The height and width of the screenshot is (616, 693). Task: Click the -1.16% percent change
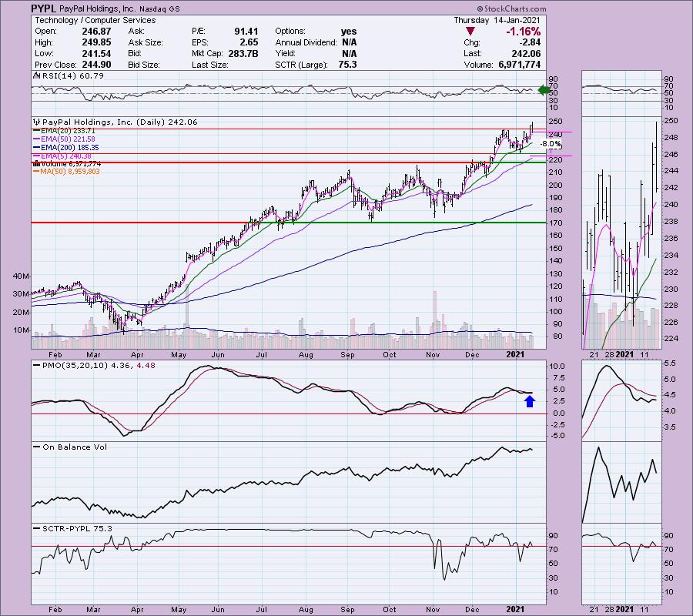pyautogui.click(x=524, y=32)
